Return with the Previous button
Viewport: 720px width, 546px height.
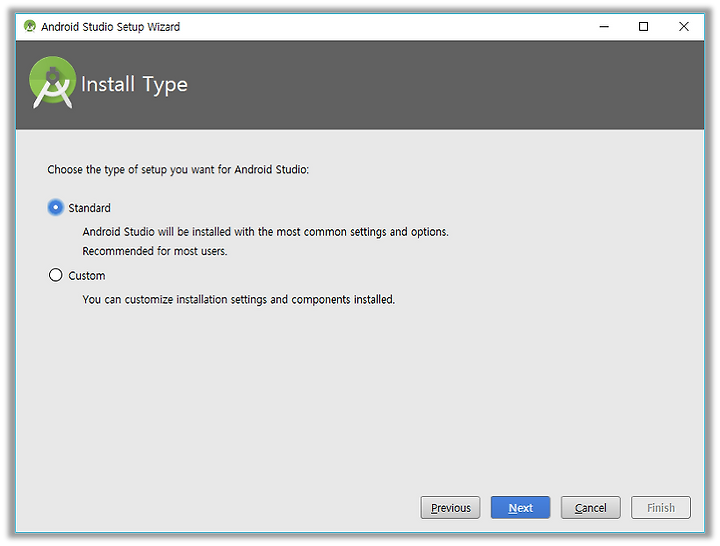tap(450, 507)
